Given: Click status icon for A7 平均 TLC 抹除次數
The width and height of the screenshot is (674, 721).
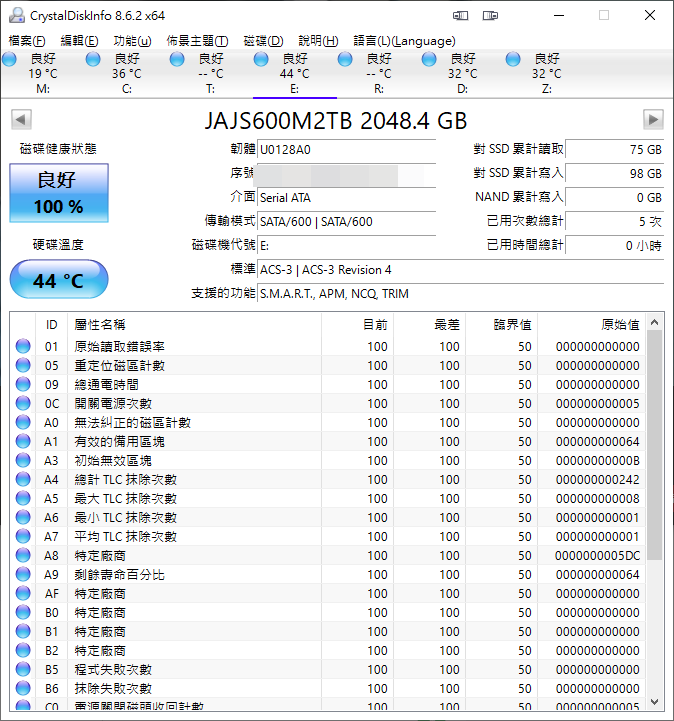Looking at the screenshot, I should pos(23,536).
